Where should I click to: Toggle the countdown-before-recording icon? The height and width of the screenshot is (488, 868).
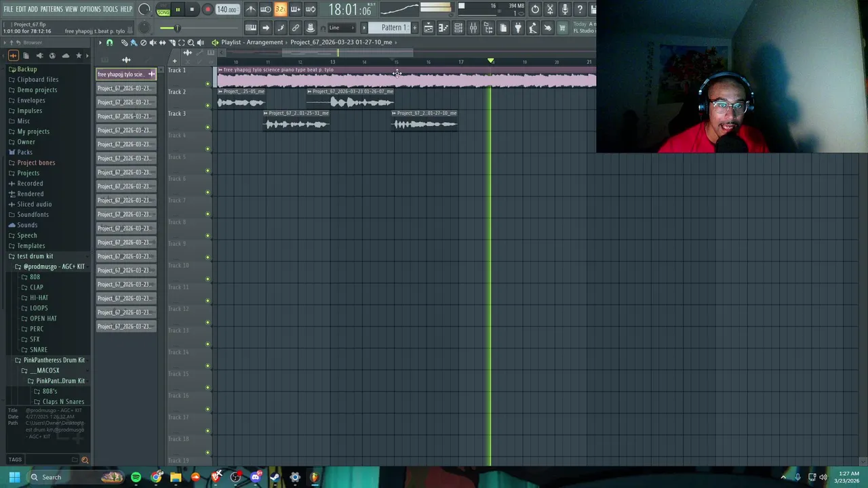coord(280,9)
